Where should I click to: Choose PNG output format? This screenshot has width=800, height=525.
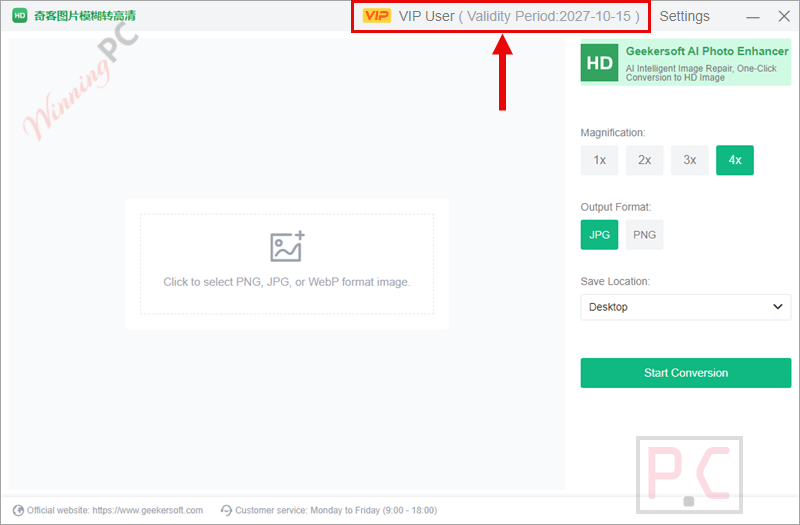tap(644, 235)
